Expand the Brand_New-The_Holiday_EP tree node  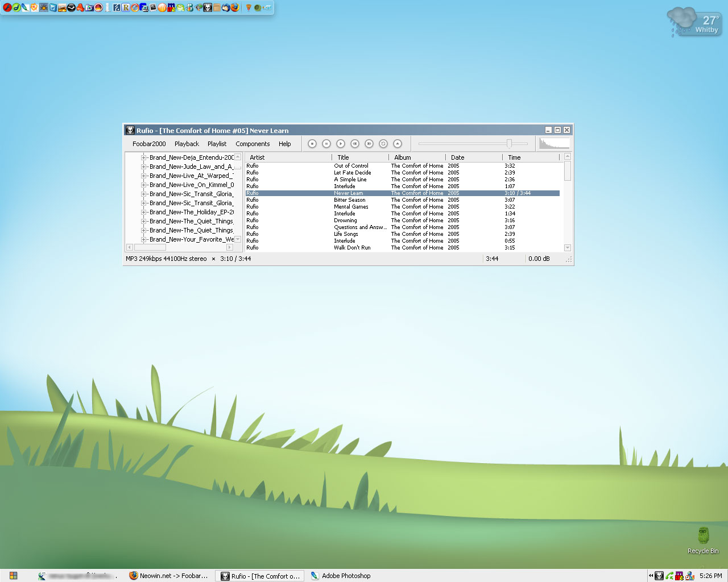[x=144, y=212]
